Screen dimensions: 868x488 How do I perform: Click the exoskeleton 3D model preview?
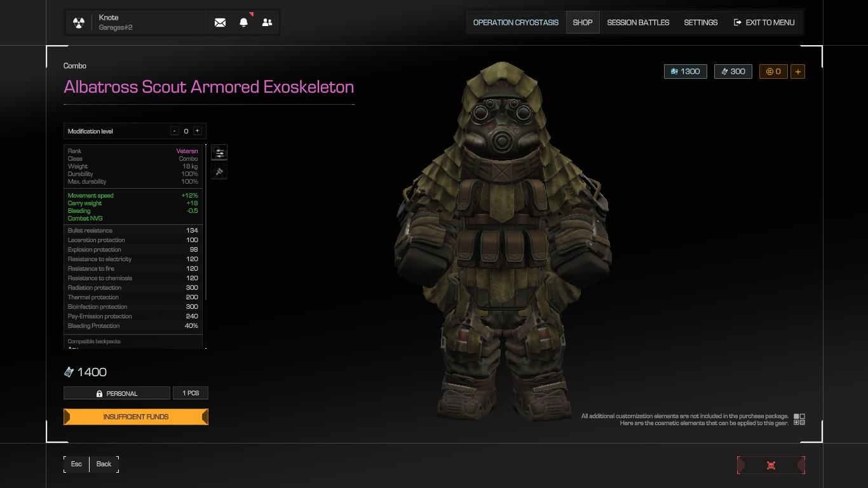tap(502, 241)
